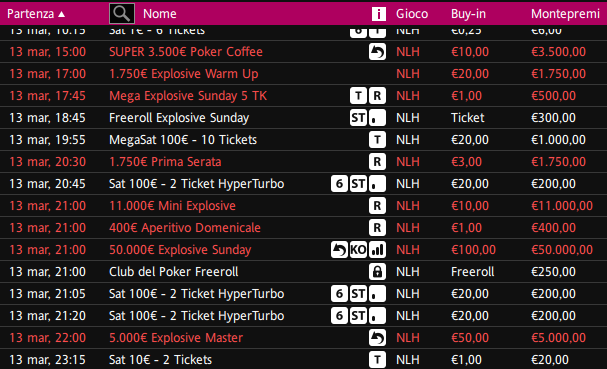Click the R icon on Mega Explosive Sunday 5 TK

click(x=377, y=96)
